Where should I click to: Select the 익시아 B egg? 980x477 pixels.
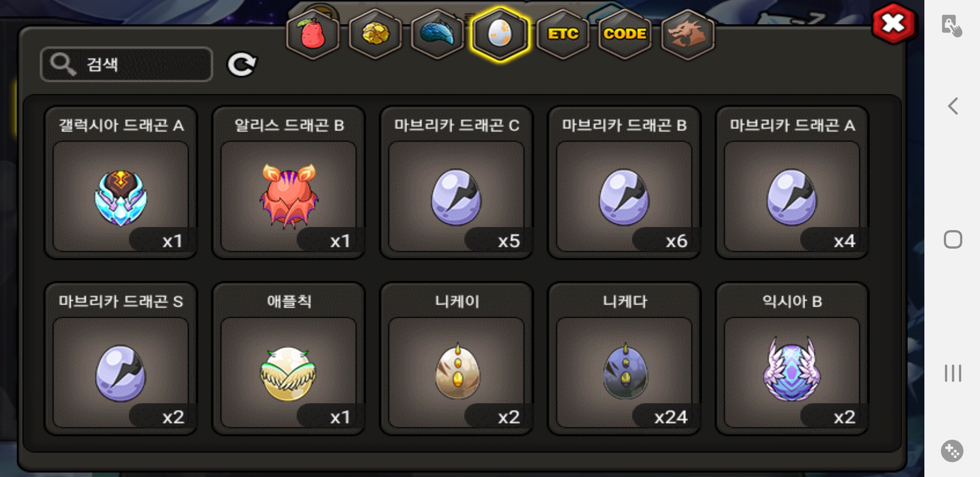point(792,359)
